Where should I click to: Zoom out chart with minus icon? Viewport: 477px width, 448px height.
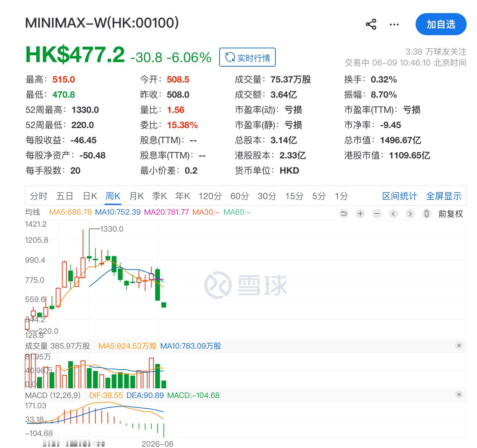[x=377, y=214]
